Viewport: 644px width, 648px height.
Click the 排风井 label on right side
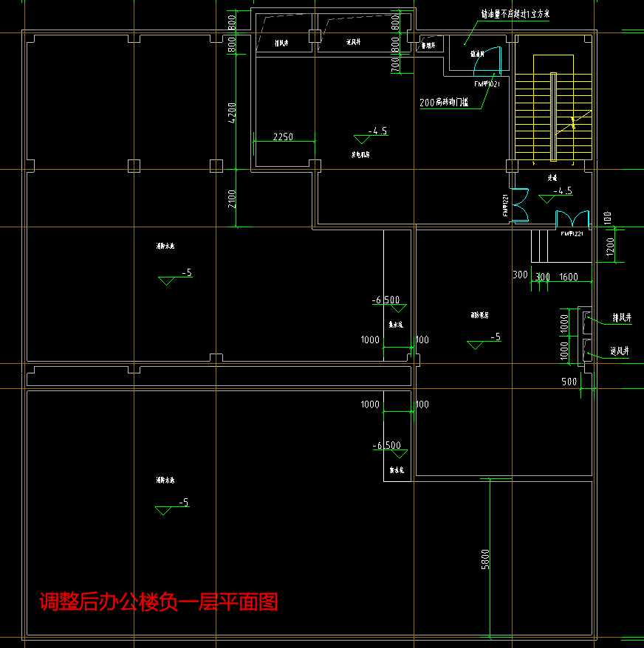622,318
